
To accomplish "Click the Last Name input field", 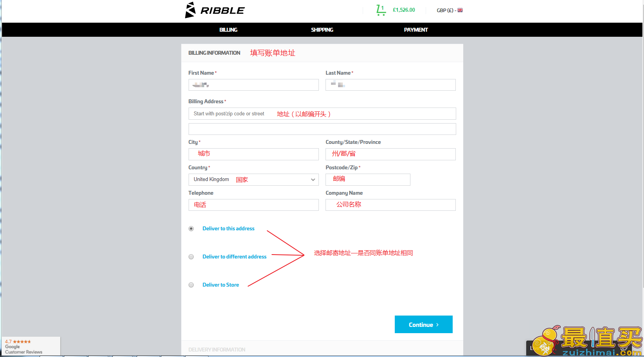I will pyautogui.click(x=390, y=85).
